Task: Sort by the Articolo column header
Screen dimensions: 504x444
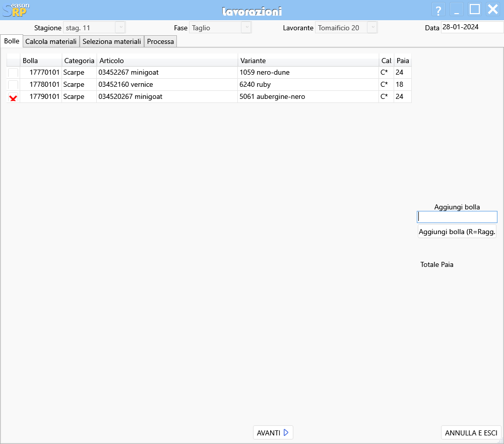Action: click(x=167, y=61)
